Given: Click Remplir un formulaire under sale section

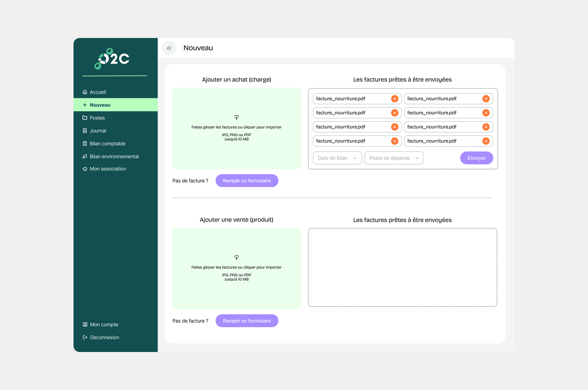Looking at the screenshot, I should click(247, 321).
